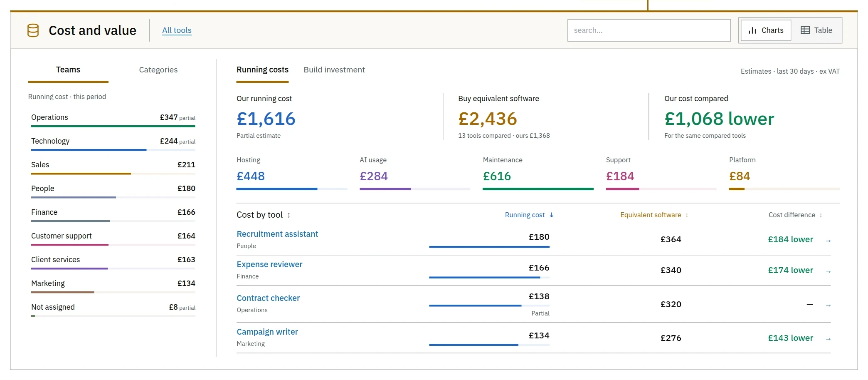Screen dimensions: 868x380
Task: Click the Hosting £448 progress bar
Action: (x=292, y=189)
